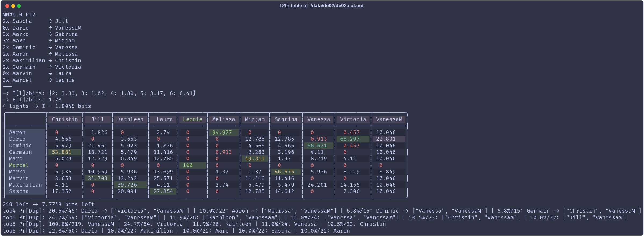644x236 pixels.
Task: Select the '2x Germain → Victoria' line
Action: click(x=42, y=67)
